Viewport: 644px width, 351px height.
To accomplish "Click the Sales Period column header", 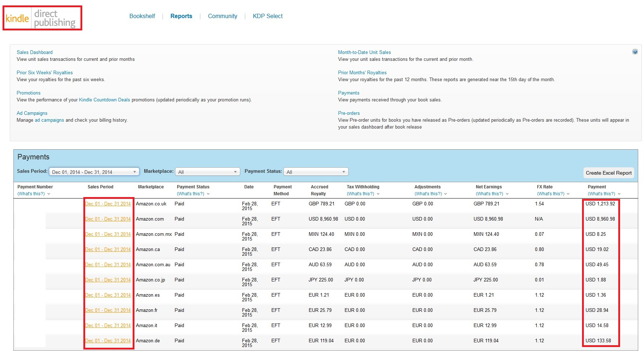I will point(100,187).
